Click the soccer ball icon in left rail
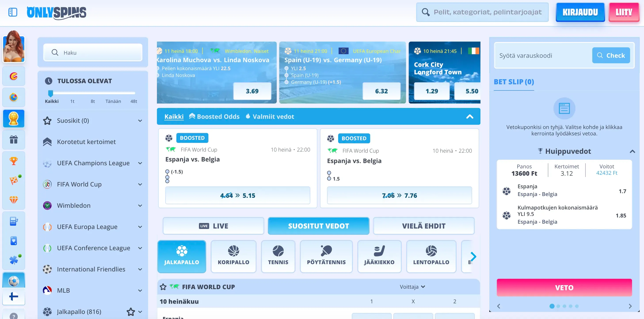 pyautogui.click(x=14, y=281)
